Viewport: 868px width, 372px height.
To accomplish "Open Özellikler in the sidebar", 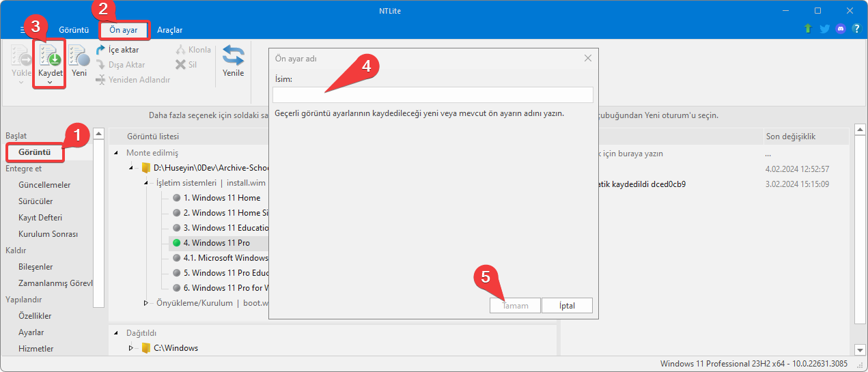I will pos(35,316).
